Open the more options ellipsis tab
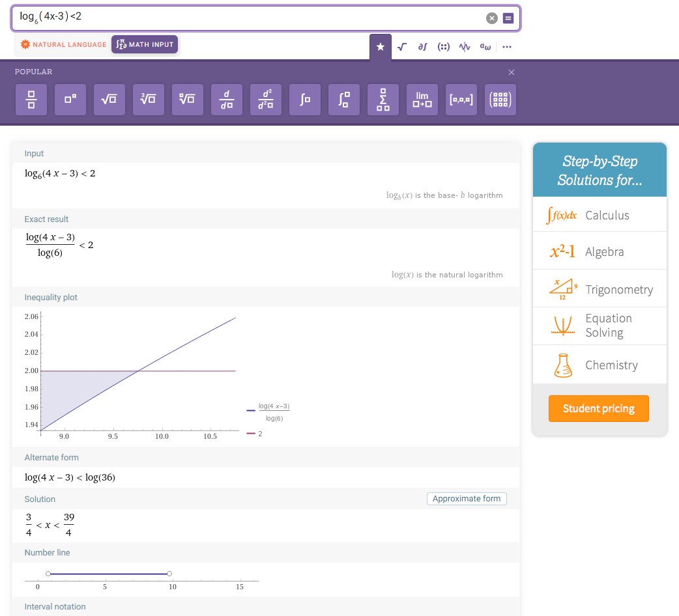The width and height of the screenshot is (679, 616). (x=507, y=47)
